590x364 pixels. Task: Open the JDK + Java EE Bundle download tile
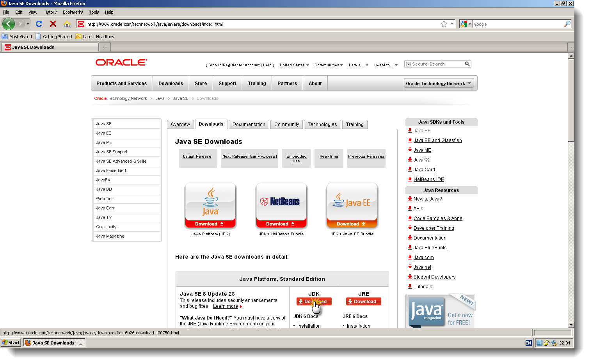pyautogui.click(x=351, y=206)
